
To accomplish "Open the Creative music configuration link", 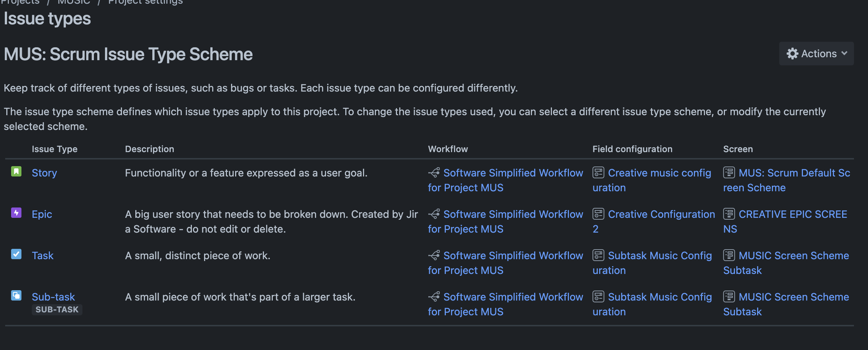I will [x=652, y=180].
